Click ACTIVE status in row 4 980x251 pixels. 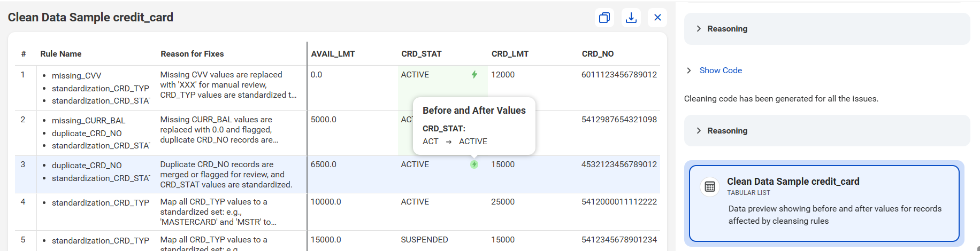pos(415,202)
